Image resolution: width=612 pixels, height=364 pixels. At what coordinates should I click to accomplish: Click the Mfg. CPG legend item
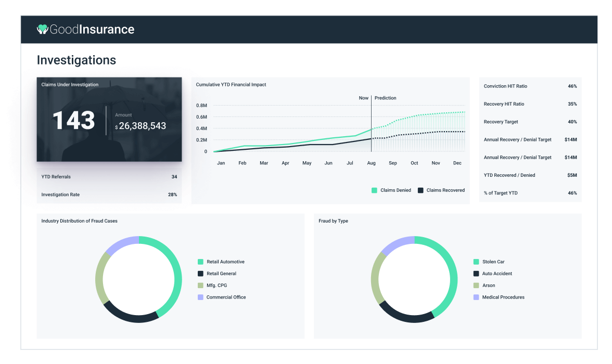[216, 285]
